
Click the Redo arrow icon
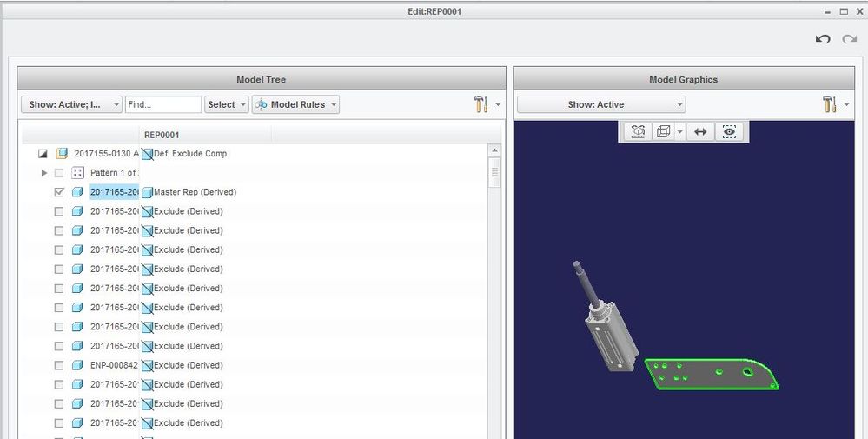point(849,39)
